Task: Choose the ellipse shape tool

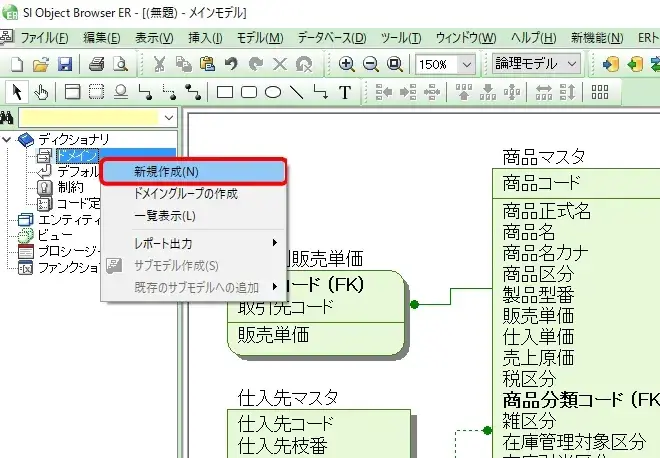Action: click(273, 92)
